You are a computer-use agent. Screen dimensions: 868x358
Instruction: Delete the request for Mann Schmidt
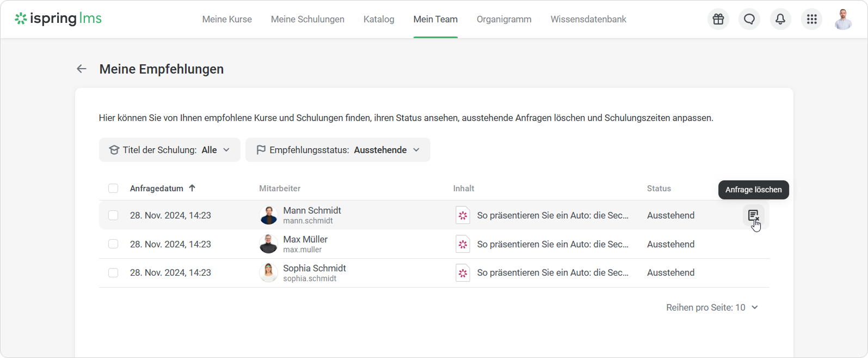coord(753,216)
